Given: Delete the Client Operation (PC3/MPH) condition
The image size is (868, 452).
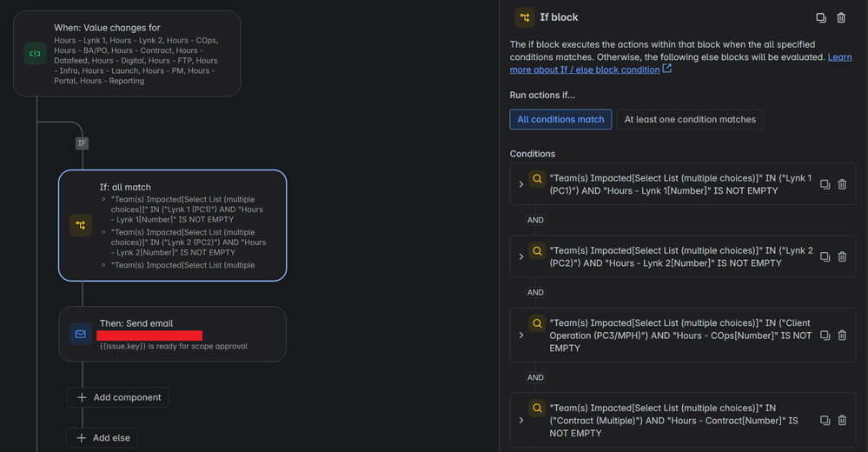Looking at the screenshot, I should [x=842, y=336].
